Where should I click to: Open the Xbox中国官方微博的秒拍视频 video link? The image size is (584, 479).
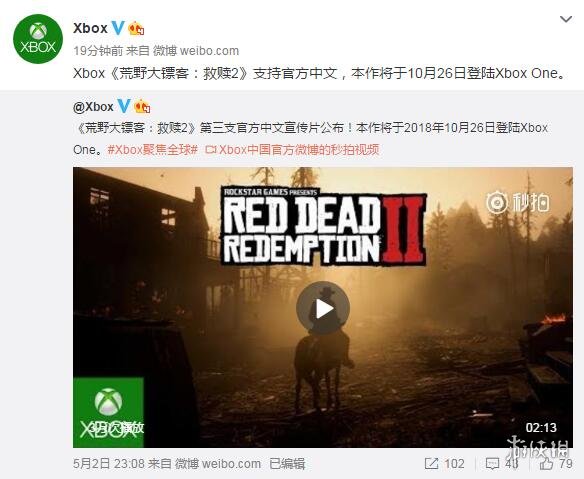pyautogui.click(x=292, y=150)
